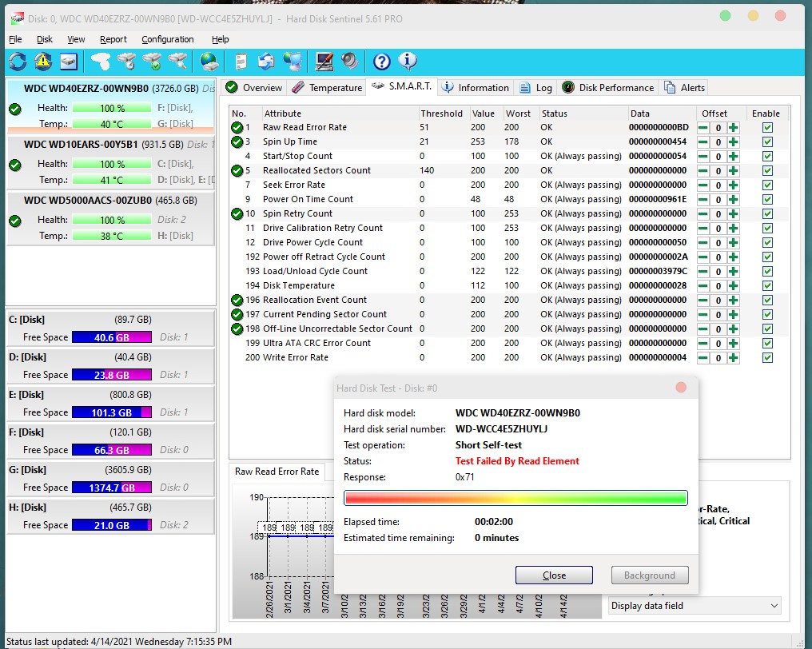Image resolution: width=812 pixels, height=649 pixels.
Task: Click the Background button in test dialog
Action: click(x=650, y=575)
